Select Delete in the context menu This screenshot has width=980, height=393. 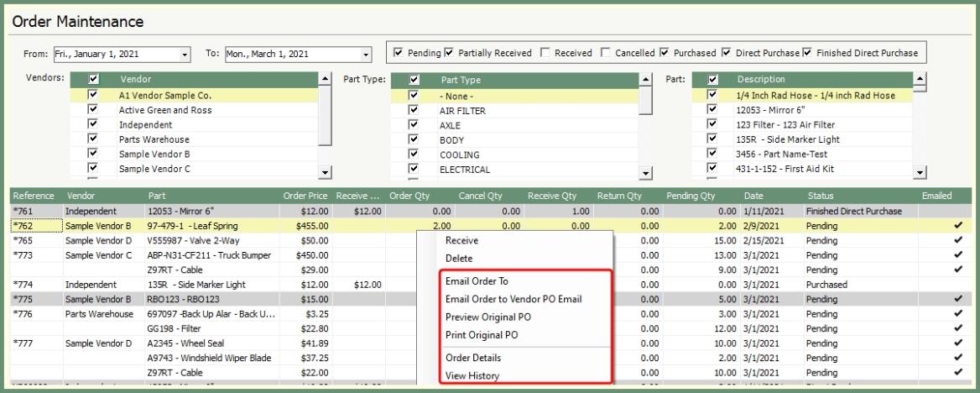pyautogui.click(x=459, y=259)
